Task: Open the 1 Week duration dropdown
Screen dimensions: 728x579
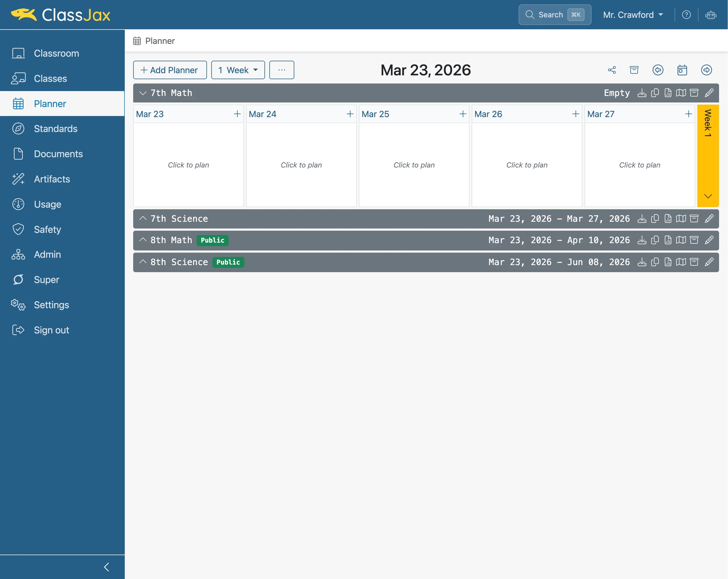Action: tap(238, 70)
